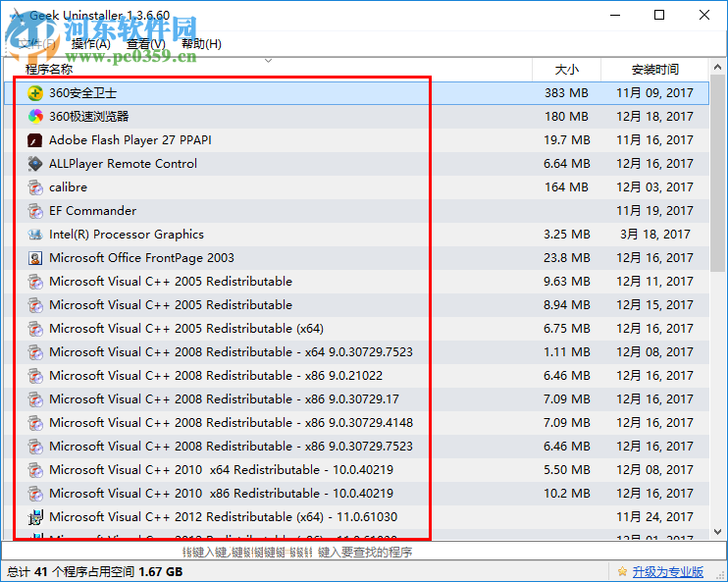728x582 pixels.
Task: Select the 360安全卫士 row name
Action: [82, 93]
